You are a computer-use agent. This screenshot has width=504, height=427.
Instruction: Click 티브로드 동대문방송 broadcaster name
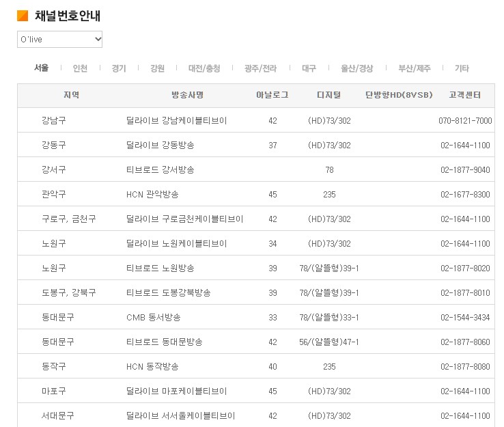click(x=165, y=342)
